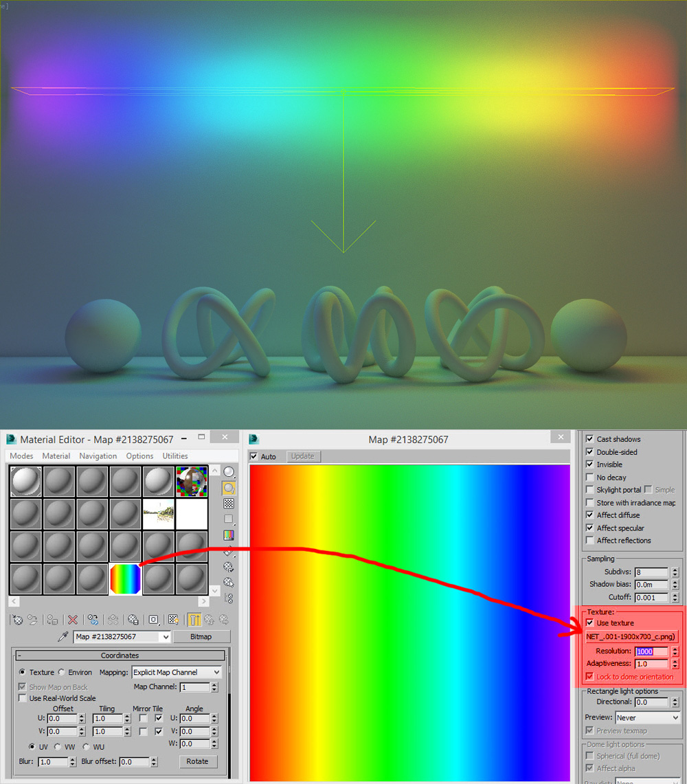Enable the Skylight portal checkbox
The width and height of the screenshot is (687, 784).
pyautogui.click(x=589, y=490)
